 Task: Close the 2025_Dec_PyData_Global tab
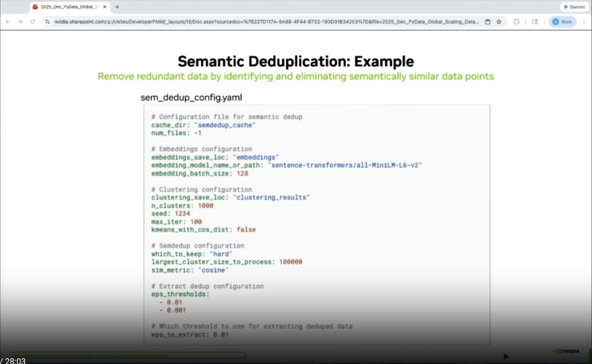pyautogui.click(x=105, y=7)
